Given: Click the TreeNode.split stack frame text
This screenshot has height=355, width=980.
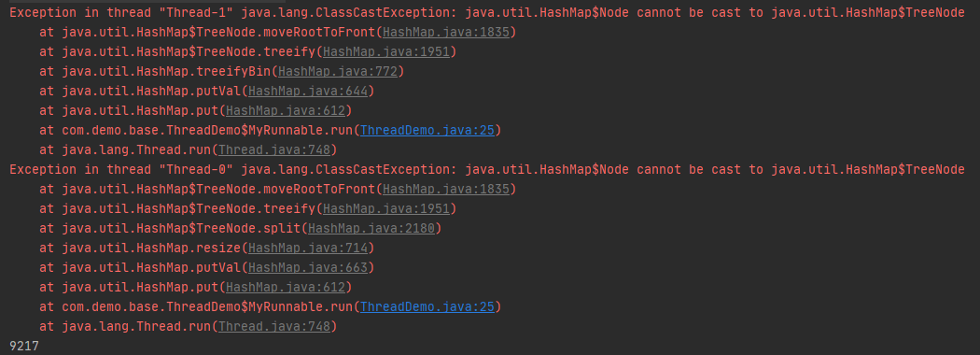Looking at the screenshot, I should click(x=183, y=229).
